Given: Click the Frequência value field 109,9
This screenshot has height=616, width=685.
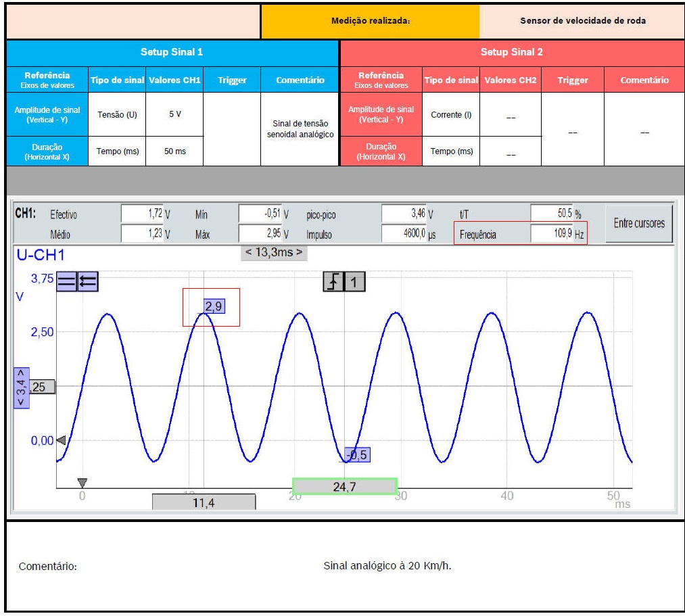Looking at the screenshot, I should 552,235.
